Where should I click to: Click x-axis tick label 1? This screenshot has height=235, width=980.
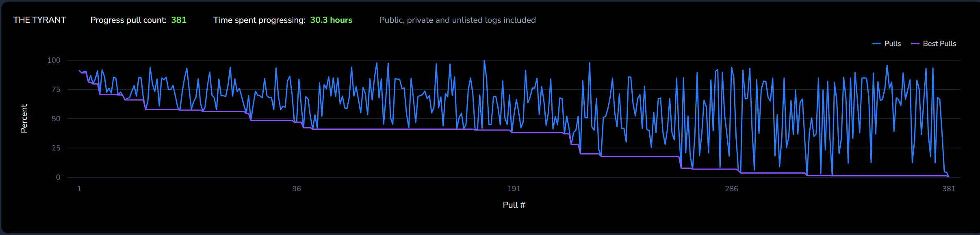(x=79, y=189)
